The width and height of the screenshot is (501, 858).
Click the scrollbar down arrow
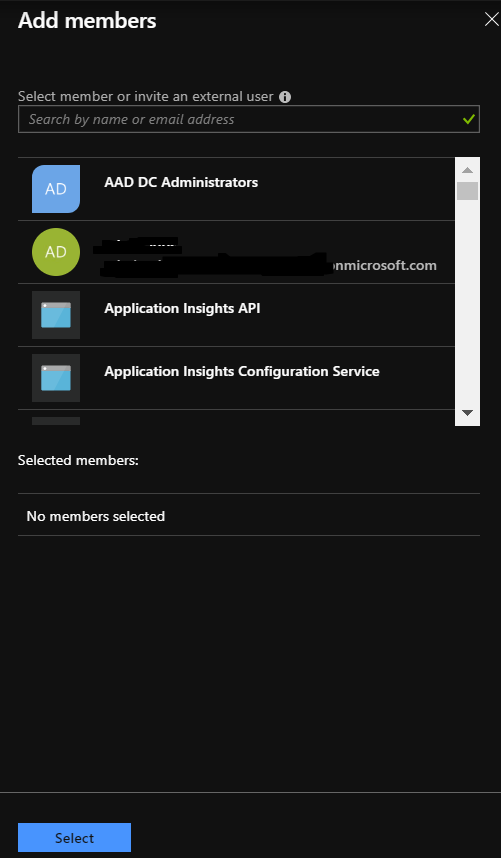pyautogui.click(x=467, y=413)
